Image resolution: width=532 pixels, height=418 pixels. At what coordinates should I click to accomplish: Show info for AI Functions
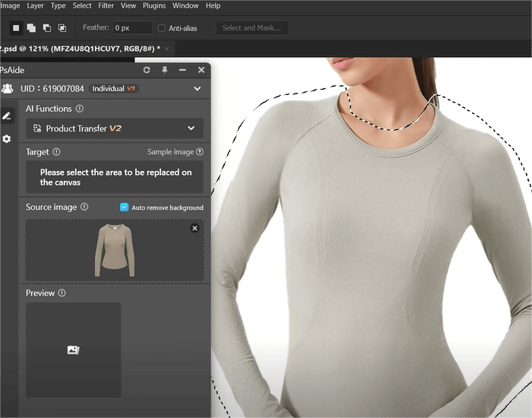click(79, 109)
